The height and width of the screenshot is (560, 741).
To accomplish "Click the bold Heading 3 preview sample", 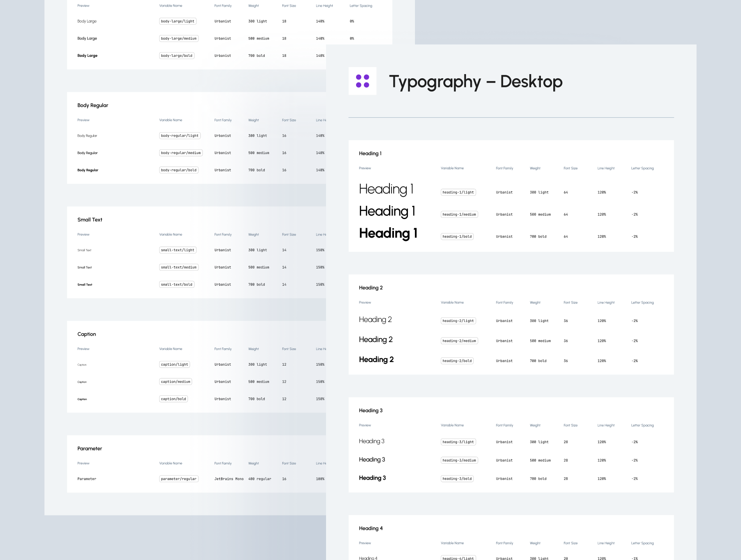I will tap(372, 478).
